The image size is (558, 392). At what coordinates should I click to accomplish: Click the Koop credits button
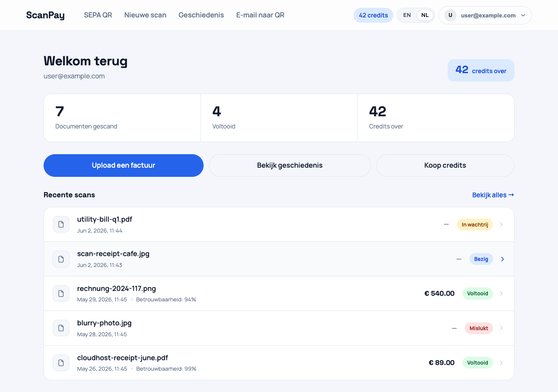[x=445, y=166]
